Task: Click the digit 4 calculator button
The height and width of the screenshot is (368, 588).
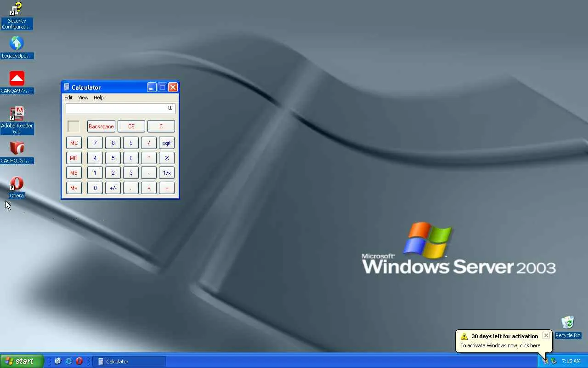Action: [95, 158]
